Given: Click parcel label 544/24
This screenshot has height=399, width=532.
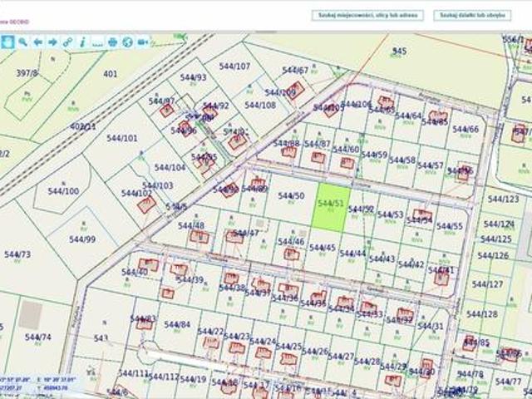Looking at the screenshot, I should pos(263,342).
